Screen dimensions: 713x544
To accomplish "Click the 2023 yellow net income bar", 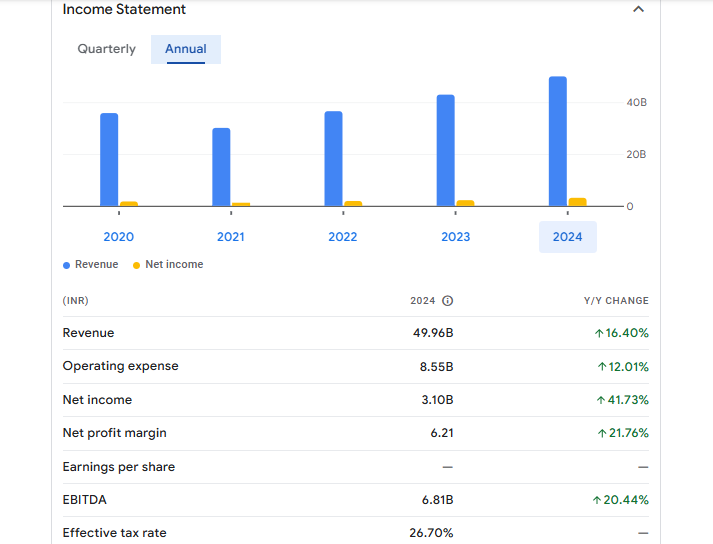I will [465, 203].
